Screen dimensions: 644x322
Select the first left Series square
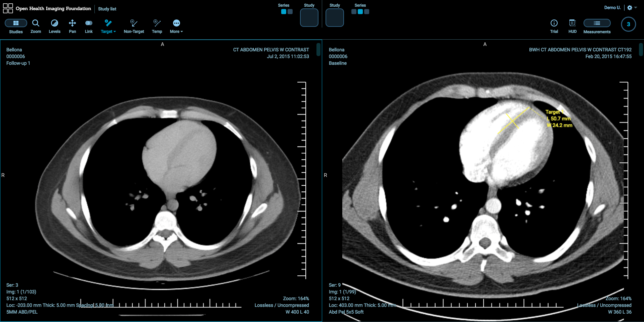284,12
